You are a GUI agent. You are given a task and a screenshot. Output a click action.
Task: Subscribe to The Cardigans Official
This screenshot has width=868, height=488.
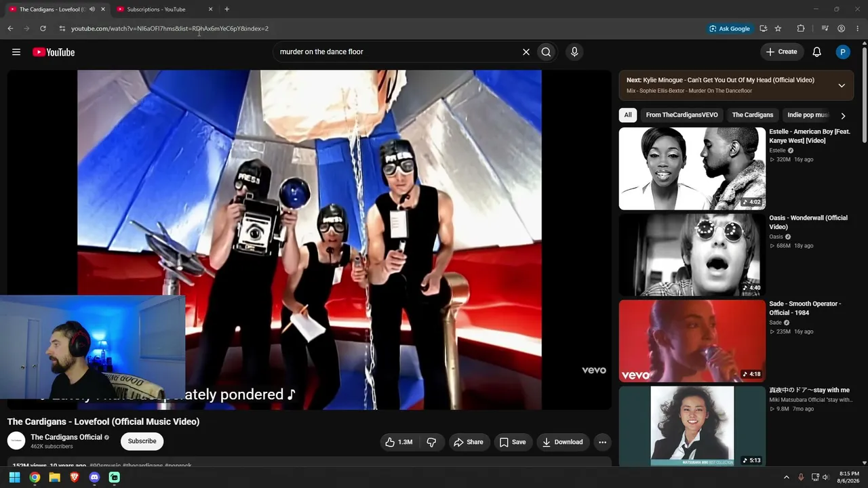click(142, 441)
